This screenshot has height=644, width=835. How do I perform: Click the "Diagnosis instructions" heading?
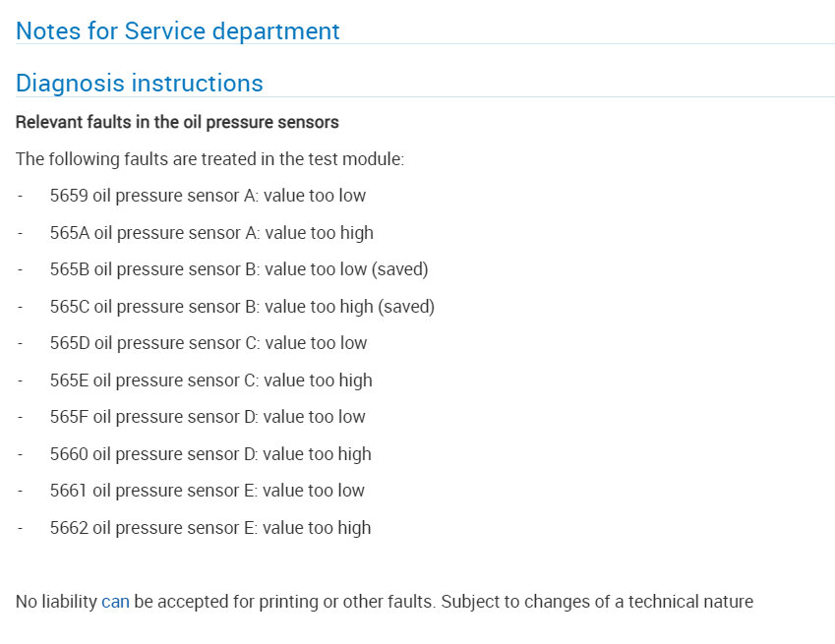(x=140, y=84)
